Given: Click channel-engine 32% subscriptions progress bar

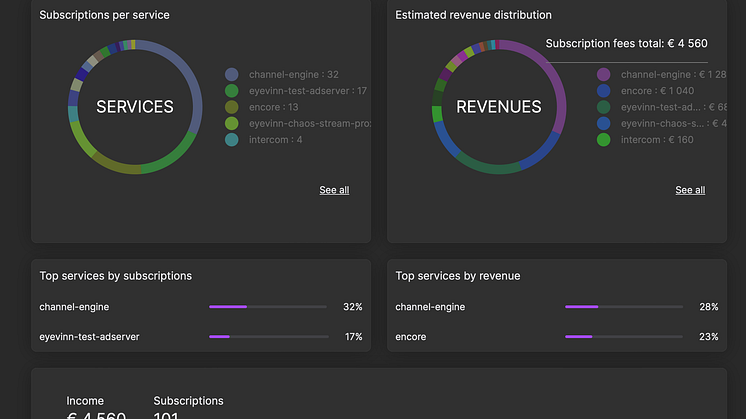Looking at the screenshot, I should click(x=267, y=307).
